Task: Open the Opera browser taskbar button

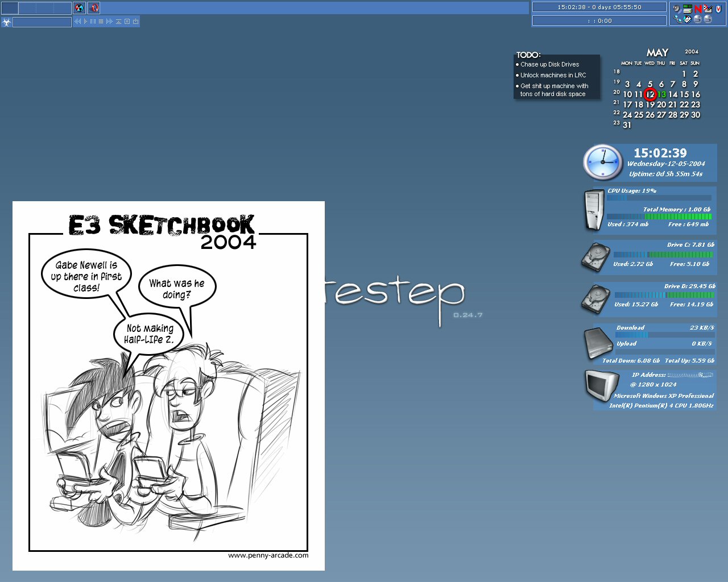Action: [x=94, y=8]
